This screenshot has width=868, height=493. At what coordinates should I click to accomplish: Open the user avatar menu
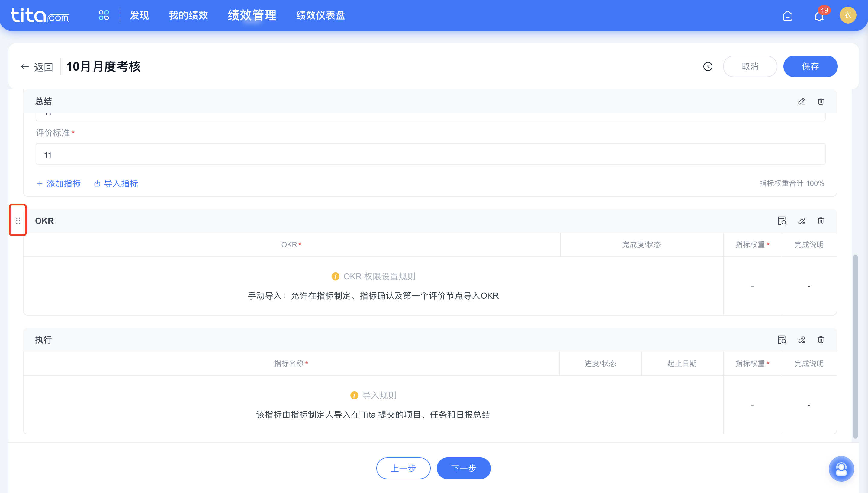coord(848,15)
